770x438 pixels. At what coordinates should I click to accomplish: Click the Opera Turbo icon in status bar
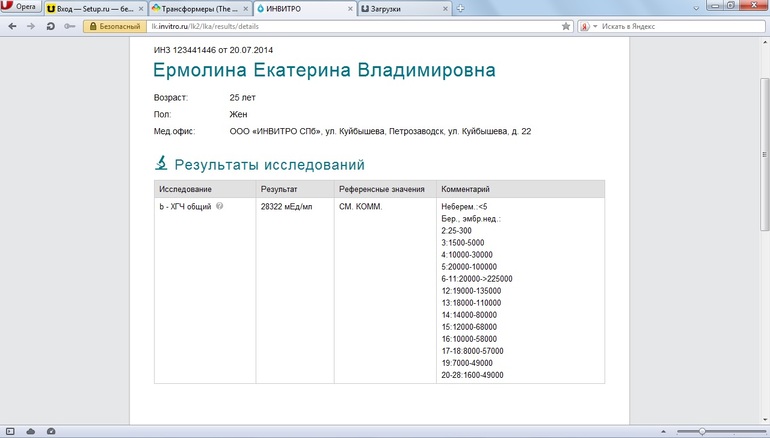[51, 431]
